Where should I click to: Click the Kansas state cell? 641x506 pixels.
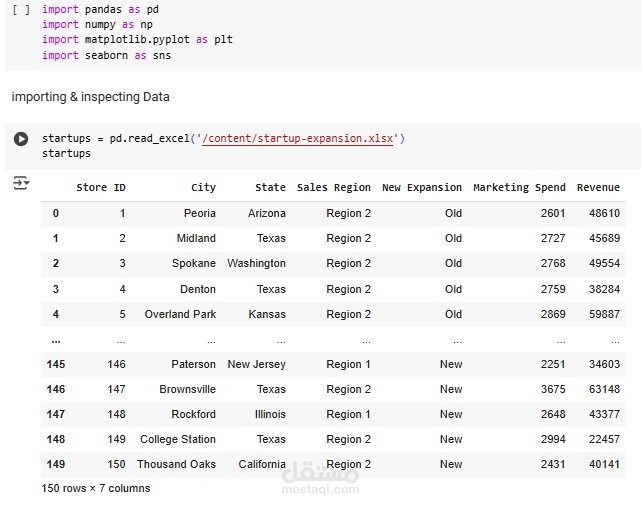pyautogui.click(x=267, y=314)
